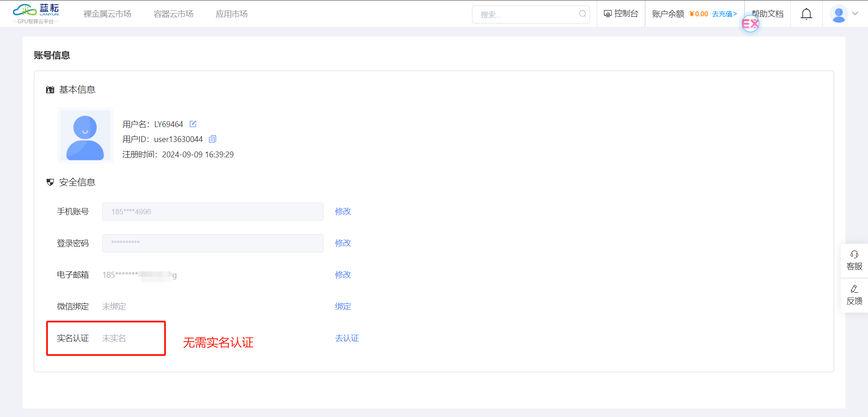Open the 控制台 console
The image size is (868, 417).
click(x=621, y=14)
